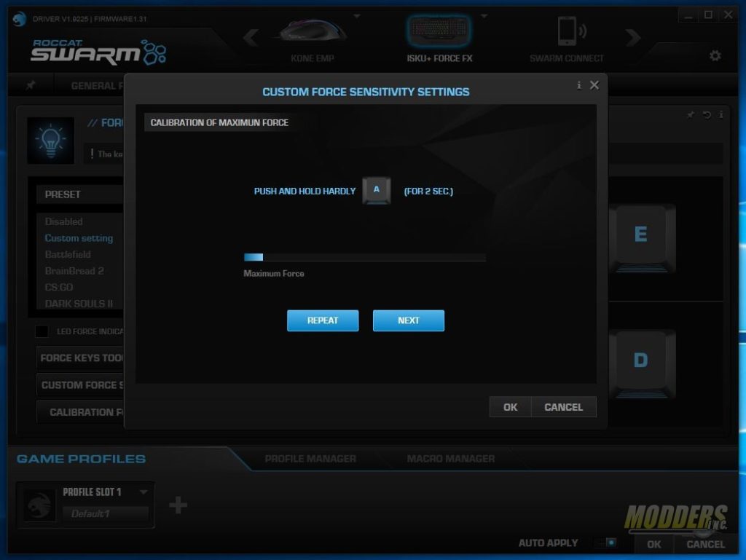Click the Maximum Force progress bar

pos(364,257)
